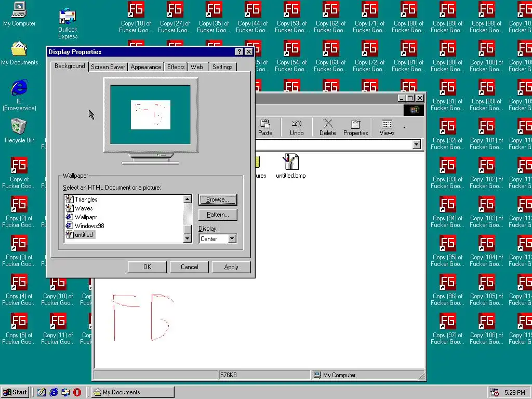Select Copy (89) of Fucker Goo shortcut
532x399 pixels.
click(x=447, y=17)
